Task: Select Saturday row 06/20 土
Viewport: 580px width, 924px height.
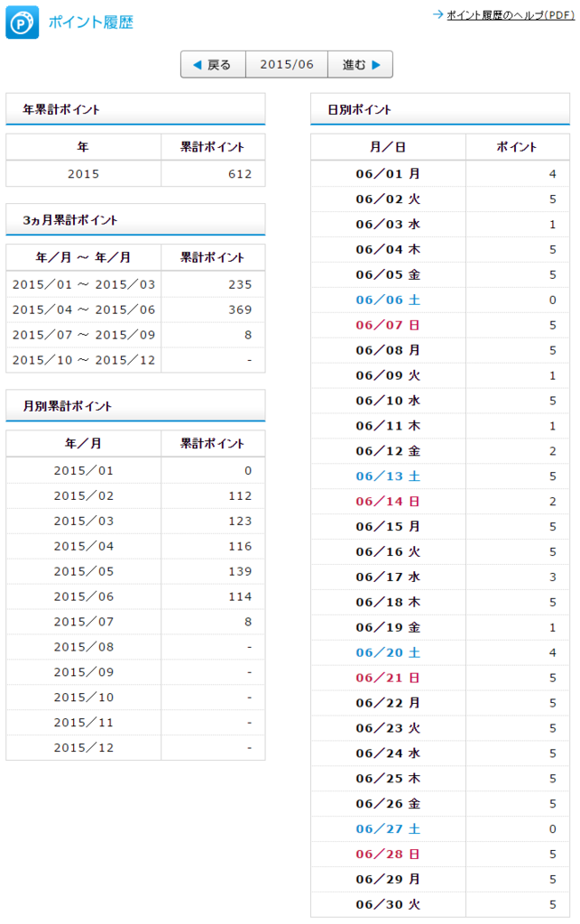Action: pos(440,652)
